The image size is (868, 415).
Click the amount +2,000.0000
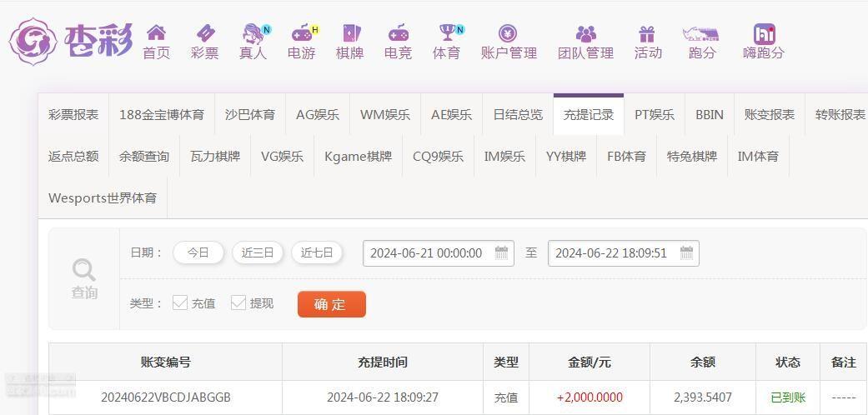590,397
